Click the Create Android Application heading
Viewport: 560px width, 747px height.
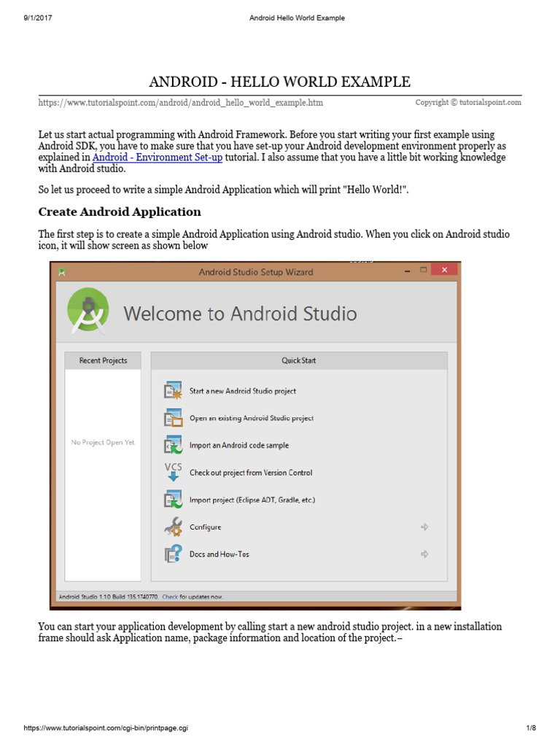pos(120,212)
